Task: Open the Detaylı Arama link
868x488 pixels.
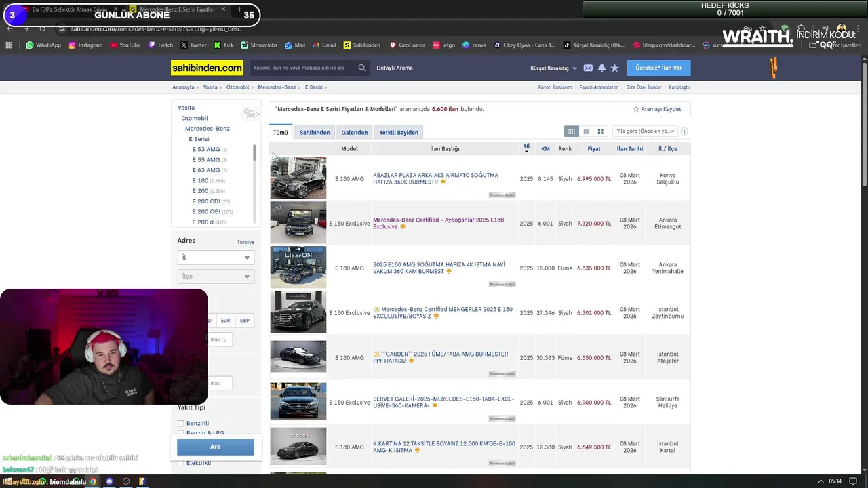Action: coord(395,68)
